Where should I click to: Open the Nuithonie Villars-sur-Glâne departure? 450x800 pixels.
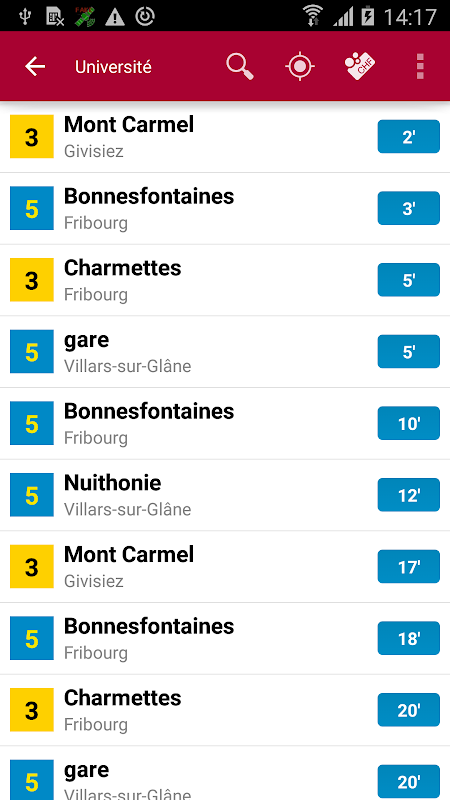pos(225,495)
